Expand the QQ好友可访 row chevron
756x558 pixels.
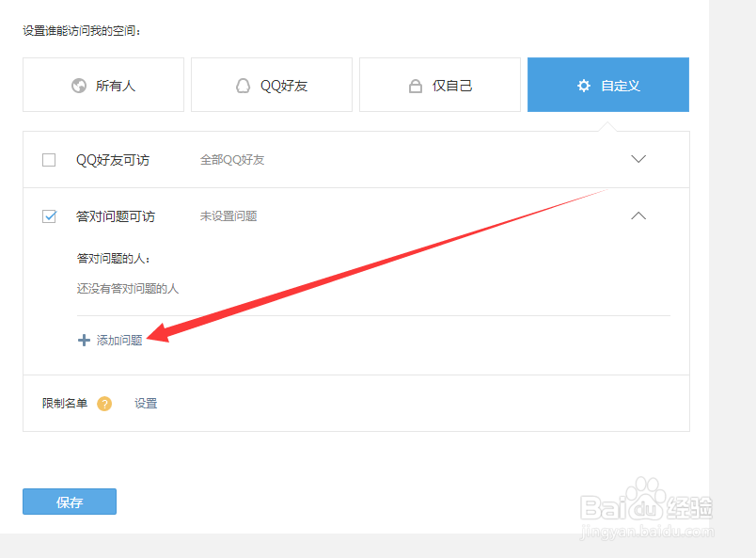[638, 159]
